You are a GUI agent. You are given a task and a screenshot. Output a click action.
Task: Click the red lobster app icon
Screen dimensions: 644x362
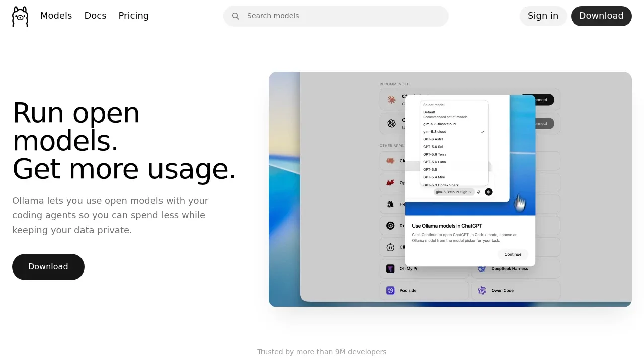[390, 183]
